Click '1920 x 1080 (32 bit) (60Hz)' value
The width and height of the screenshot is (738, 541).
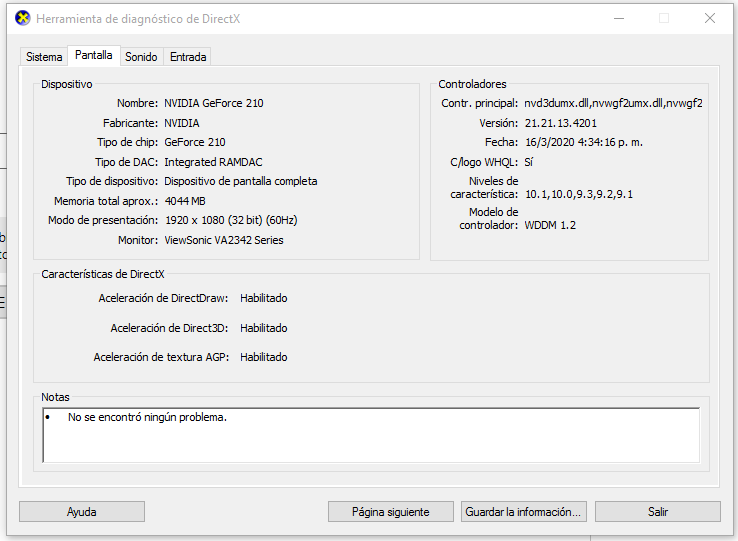coord(231,220)
